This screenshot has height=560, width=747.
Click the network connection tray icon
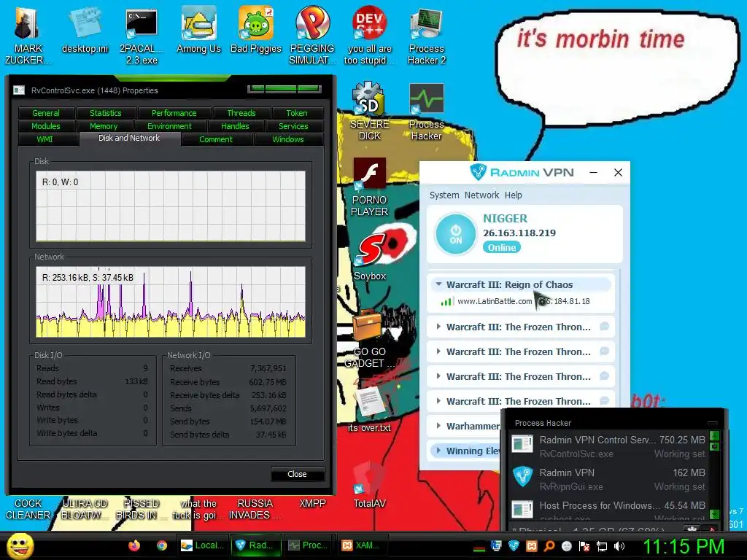pyautogui.click(x=602, y=545)
